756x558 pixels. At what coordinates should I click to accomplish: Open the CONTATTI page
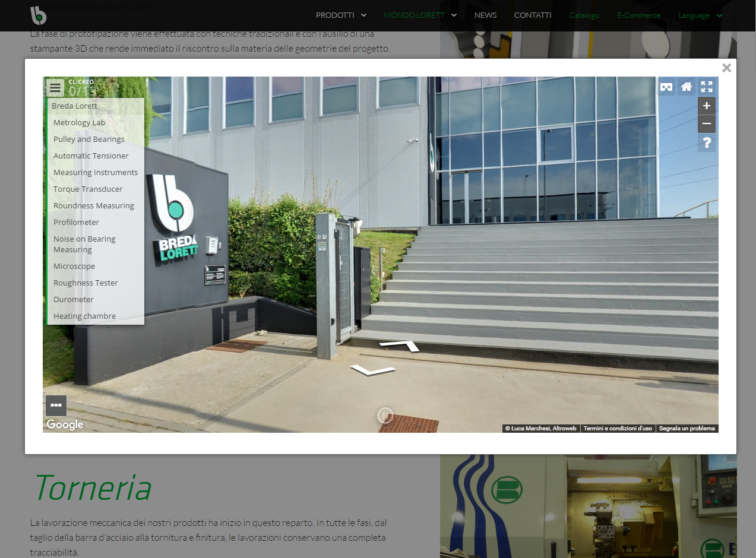[533, 15]
